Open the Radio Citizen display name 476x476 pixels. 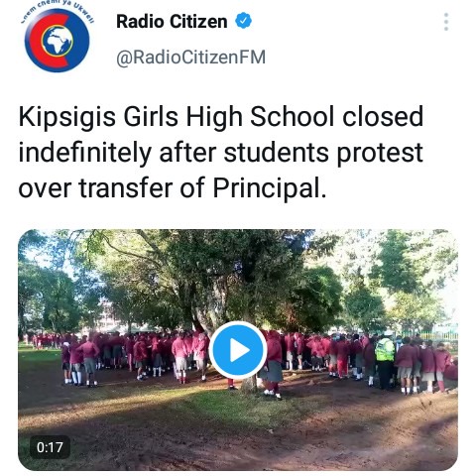[172, 22]
